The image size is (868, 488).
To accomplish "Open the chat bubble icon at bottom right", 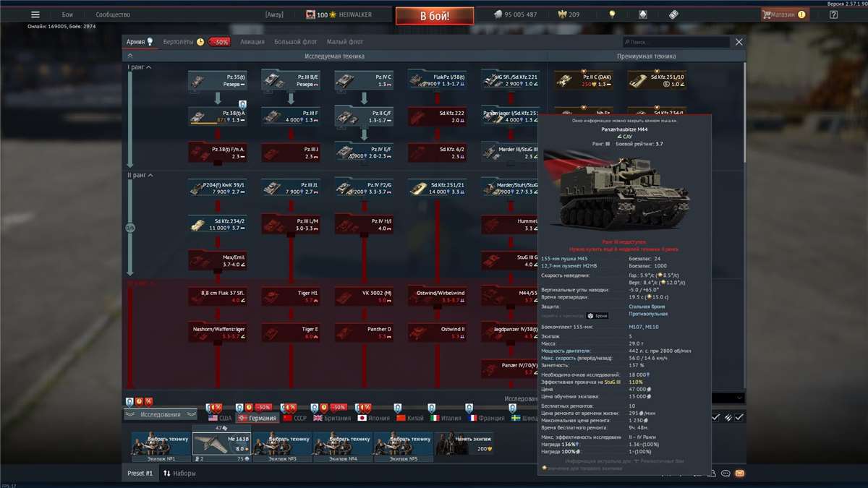I will (x=726, y=474).
